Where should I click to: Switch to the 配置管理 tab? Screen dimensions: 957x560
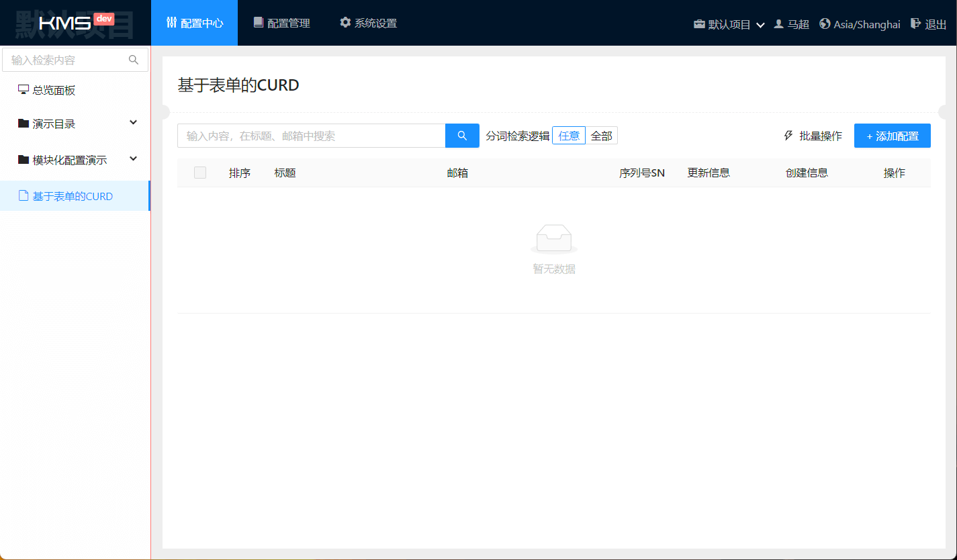pos(281,23)
